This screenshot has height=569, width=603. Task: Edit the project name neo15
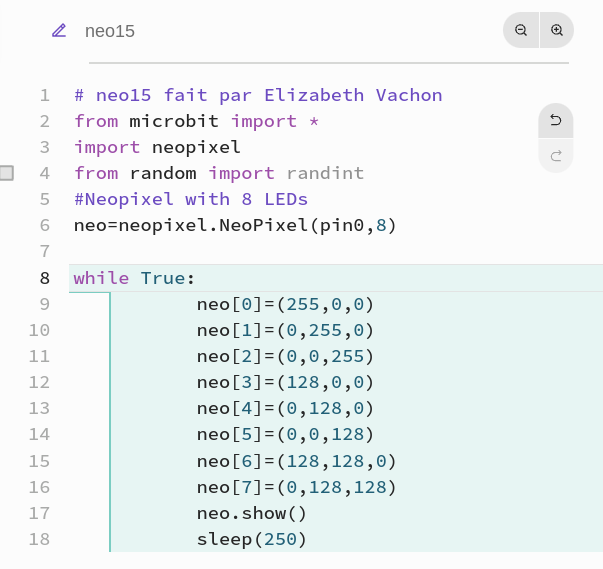[110, 31]
